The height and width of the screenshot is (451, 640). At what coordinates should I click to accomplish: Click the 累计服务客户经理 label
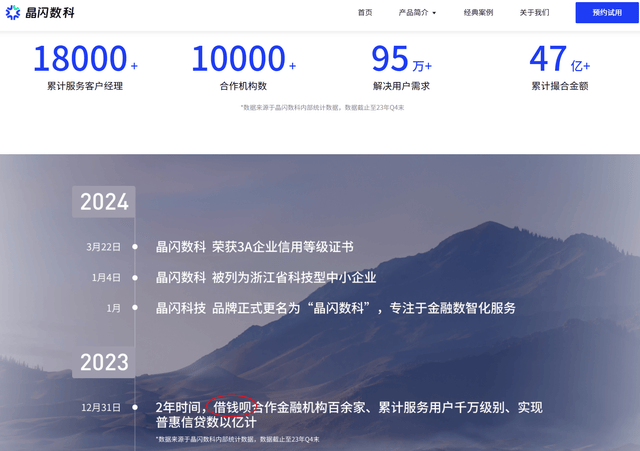click(85, 86)
